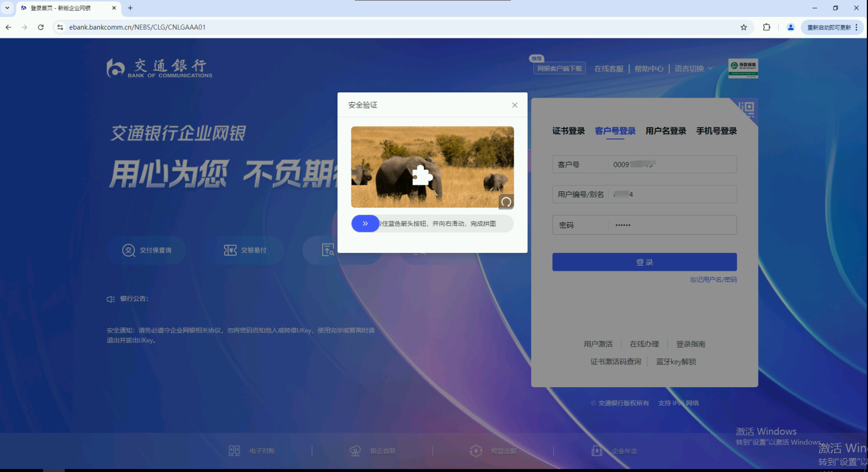Bookmark this page with the star icon
868x472 pixels.
[744, 27]
